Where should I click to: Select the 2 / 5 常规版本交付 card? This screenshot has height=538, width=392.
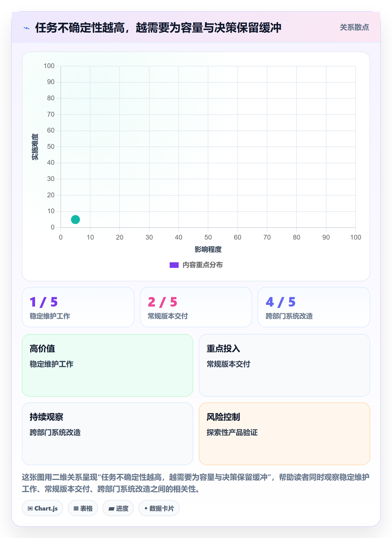[x=196, y=307]
